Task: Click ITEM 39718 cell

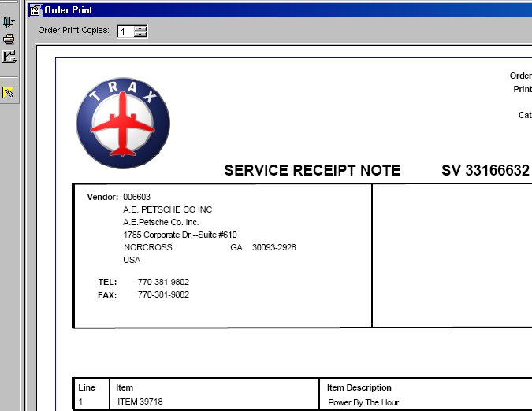Action: pos(140,402)
